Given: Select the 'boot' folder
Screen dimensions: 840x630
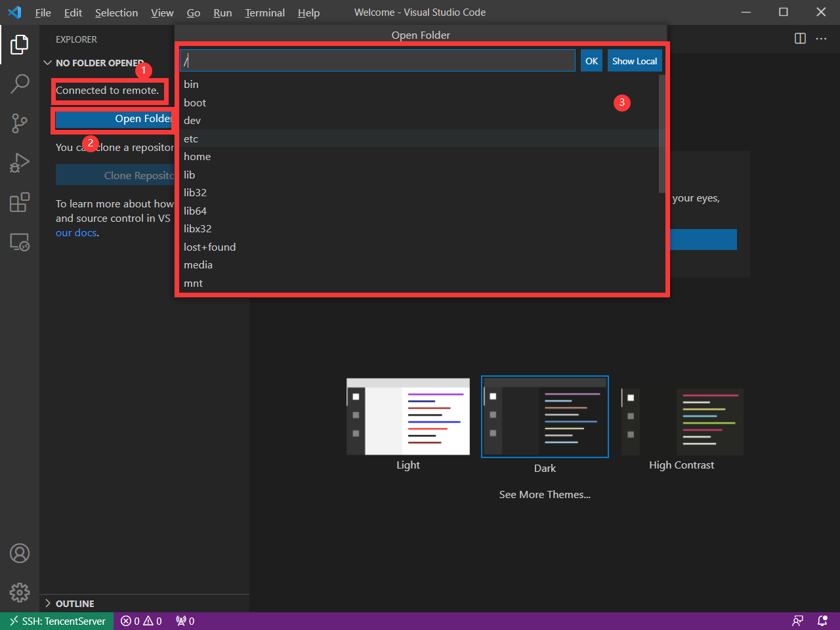Looking at the screenshot, I should pyautogui.click(x=419, y=102).
